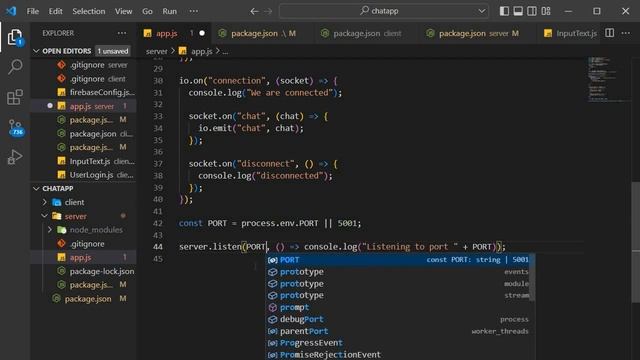Open firebaseConfig.js in Open Editors
The width and height of the screenshot is (640, 360).
tap(84, 92)
